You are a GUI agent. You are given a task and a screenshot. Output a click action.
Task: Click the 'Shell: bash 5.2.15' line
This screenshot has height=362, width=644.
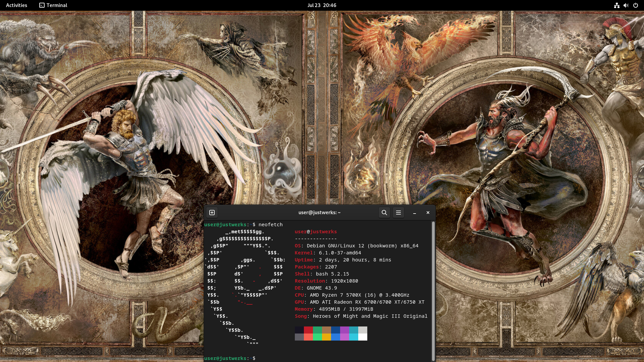(x=322, y=274)
